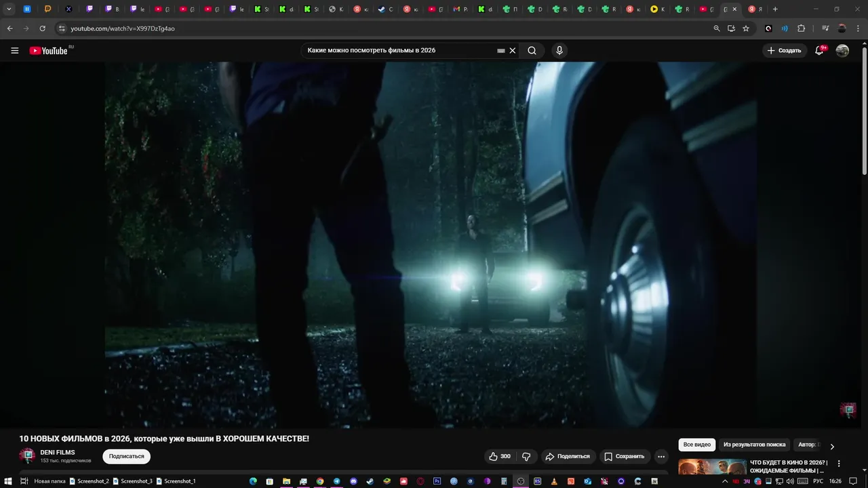Image resolution: width=868 pixels, height=488 pixels.
Task: Show next filter chips with arrow
Action: pos(832,446)
